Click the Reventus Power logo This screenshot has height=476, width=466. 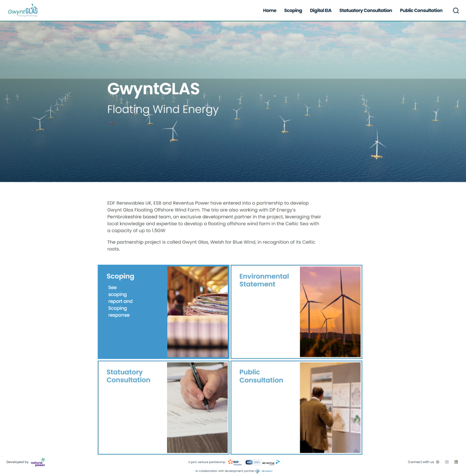click(x=271, y=462)
